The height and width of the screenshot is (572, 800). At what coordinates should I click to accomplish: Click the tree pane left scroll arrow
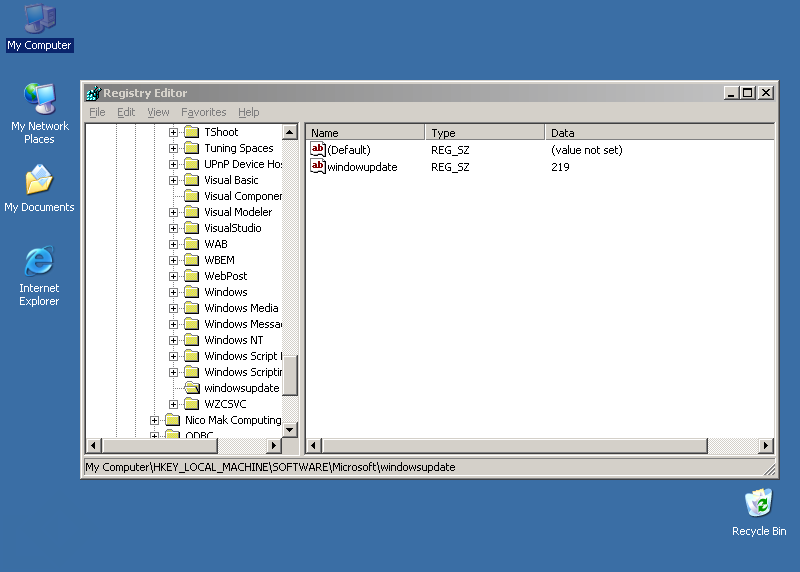93,445
